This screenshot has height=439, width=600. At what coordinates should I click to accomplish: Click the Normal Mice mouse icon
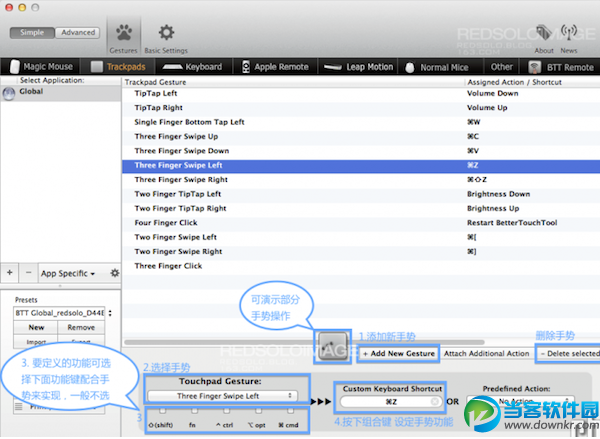(409, 67)
